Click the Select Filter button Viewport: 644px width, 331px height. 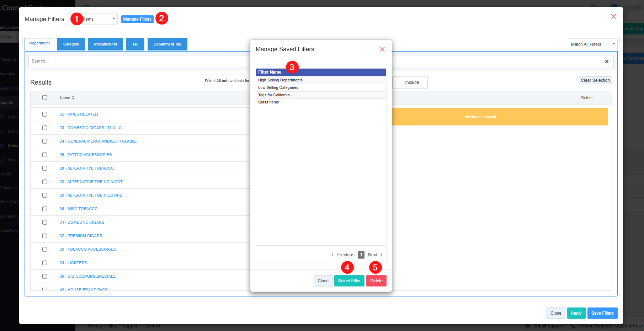coord(349,281)
